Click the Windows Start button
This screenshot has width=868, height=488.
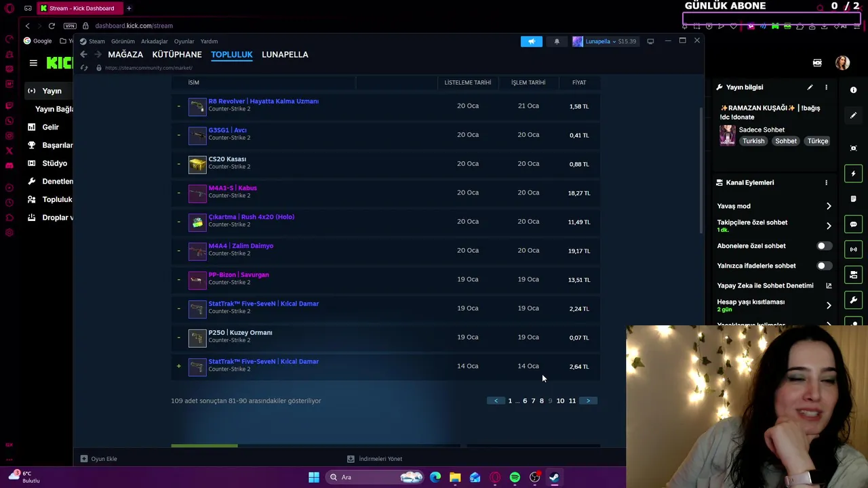point(313,477)
